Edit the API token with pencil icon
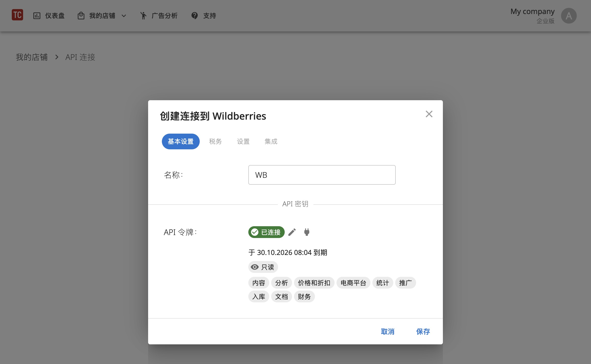This screenshot has height=364, width=591. pos(292,232)
